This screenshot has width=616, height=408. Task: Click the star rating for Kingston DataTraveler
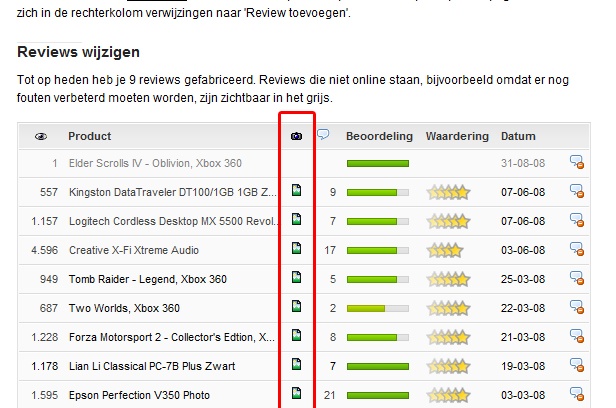(449, 192)
